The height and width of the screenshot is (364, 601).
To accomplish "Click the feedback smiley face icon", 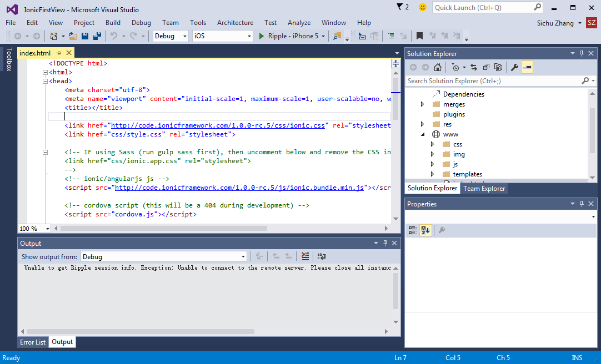I will click(422, 7).
